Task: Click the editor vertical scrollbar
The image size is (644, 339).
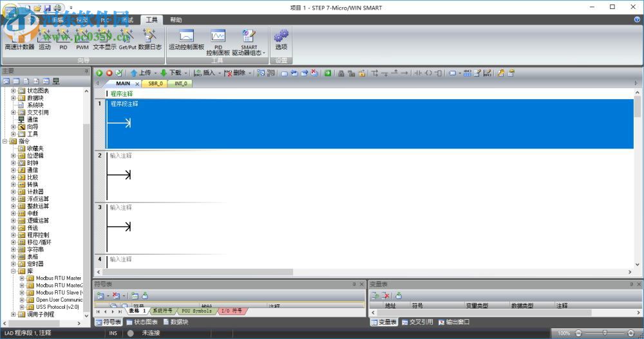Action: pyautogui.click(x=638, y=107)
